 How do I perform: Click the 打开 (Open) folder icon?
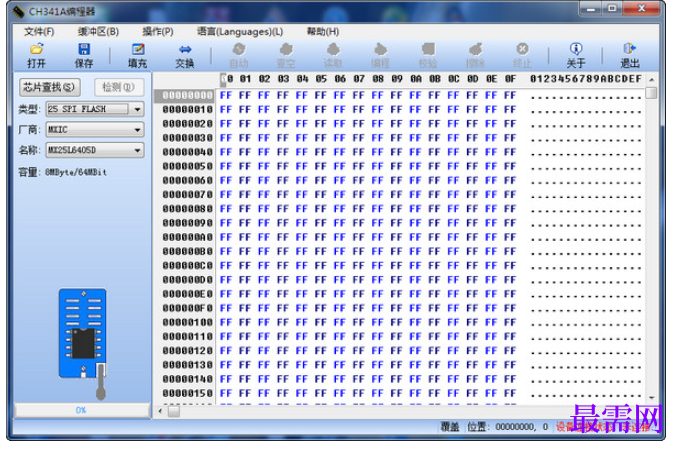37,49
